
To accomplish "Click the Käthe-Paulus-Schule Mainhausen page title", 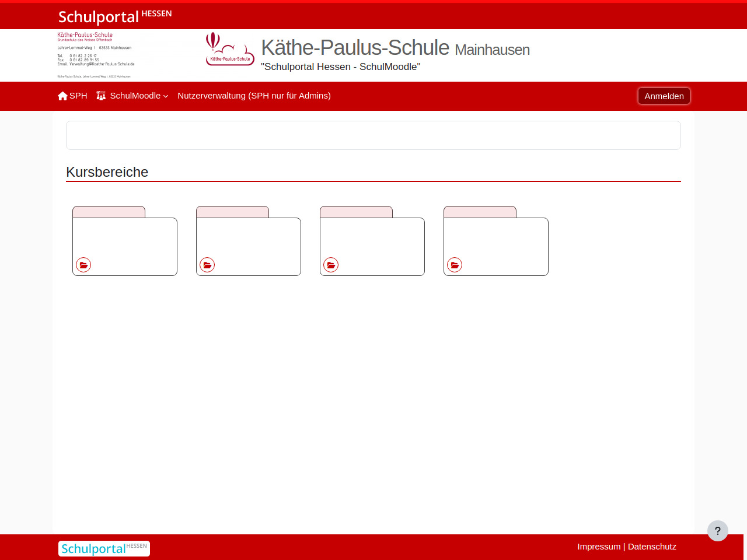I will (x=395, y=48).
